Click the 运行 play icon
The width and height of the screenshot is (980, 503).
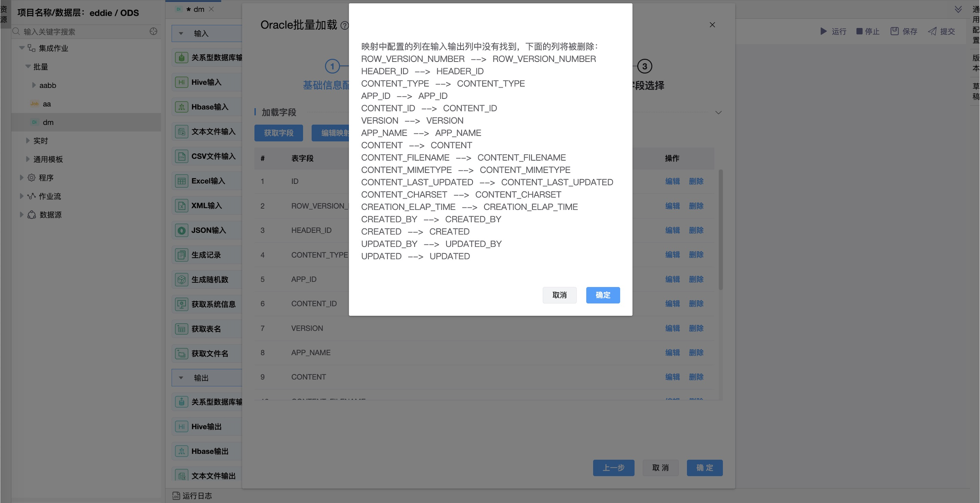click(823, 31)
